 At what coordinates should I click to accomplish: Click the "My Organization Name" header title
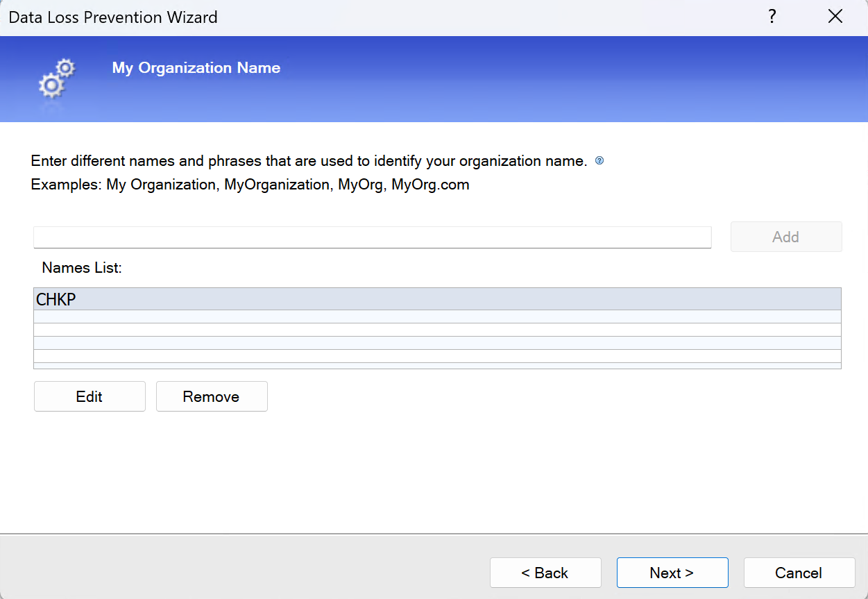(196, 68)
